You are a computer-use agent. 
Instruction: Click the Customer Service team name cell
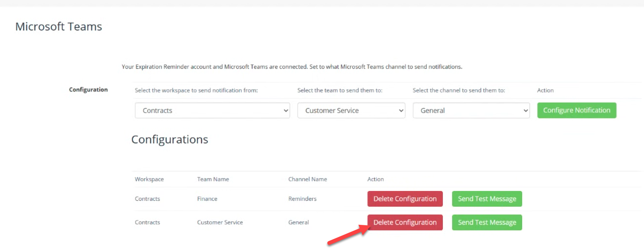click(220, 223)
